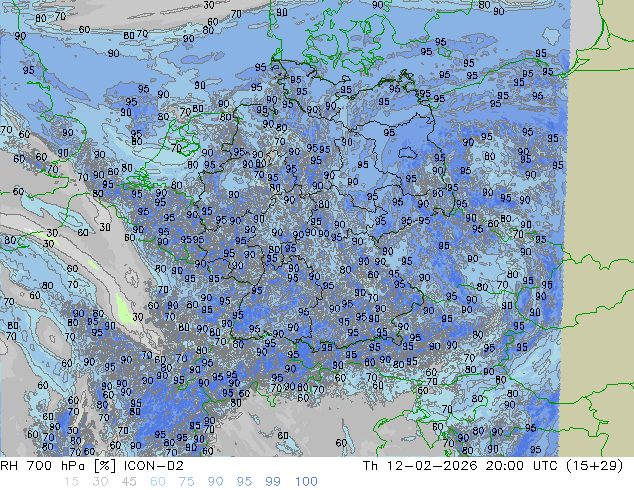Select legend value 30
This screenshot has width=634, height=490.
pyautogui.click(x=100, y=482)
